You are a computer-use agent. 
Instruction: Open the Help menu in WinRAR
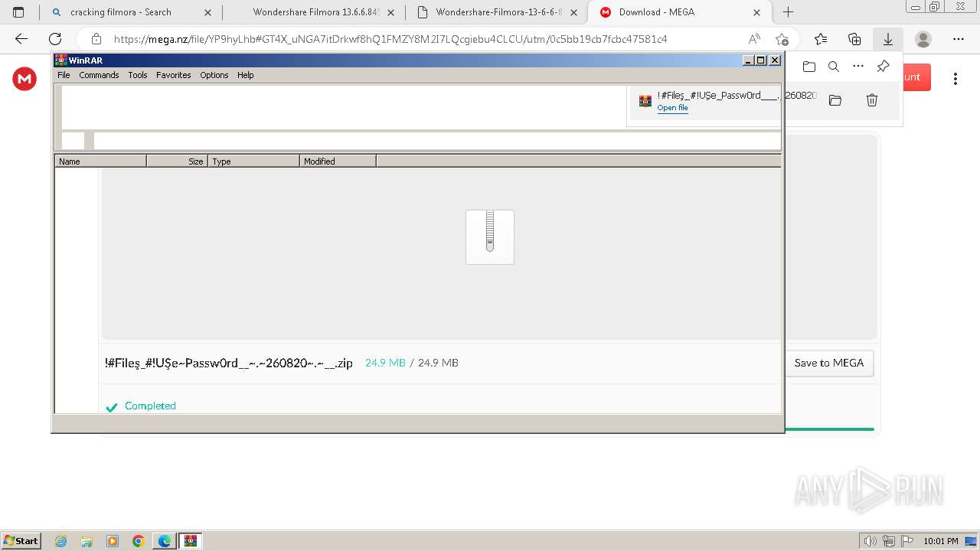tap(245, 75)
